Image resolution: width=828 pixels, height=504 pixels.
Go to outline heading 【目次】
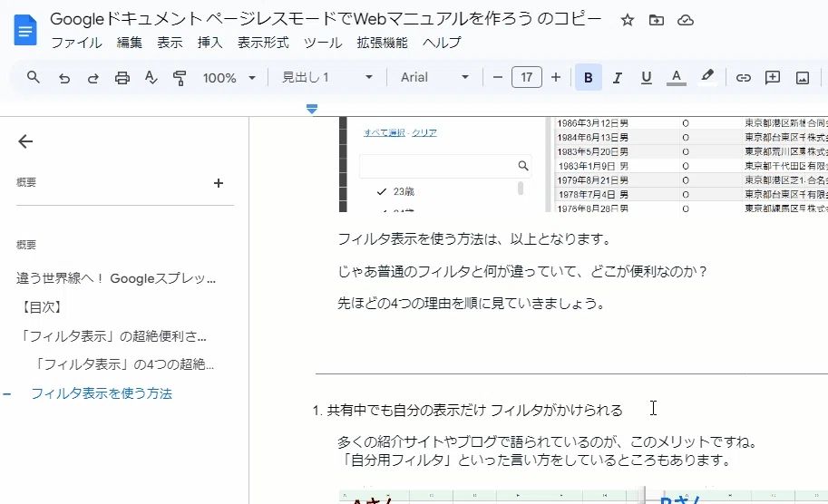(41, 307)
